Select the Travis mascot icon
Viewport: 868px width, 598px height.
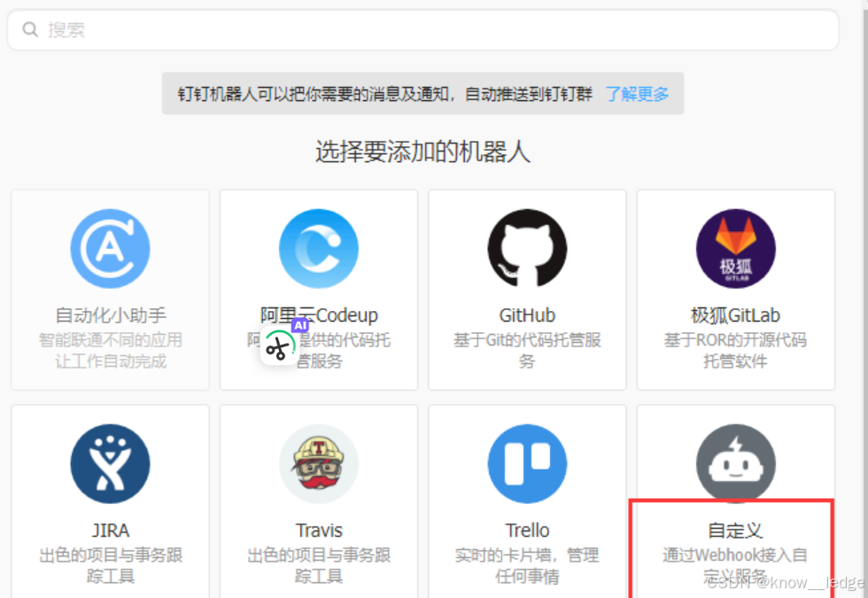point(319,464)
